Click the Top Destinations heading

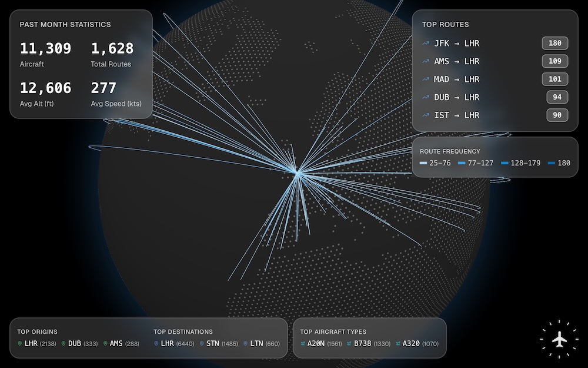(183, 331)
